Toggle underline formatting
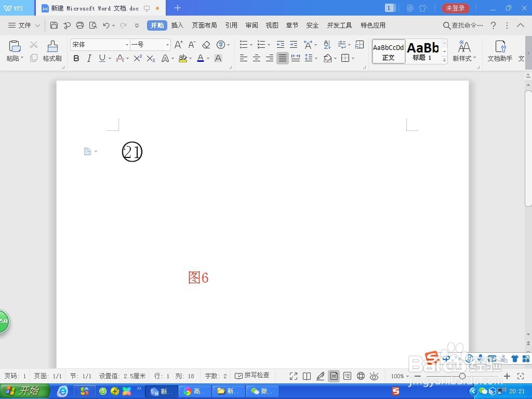 point(101,59)
